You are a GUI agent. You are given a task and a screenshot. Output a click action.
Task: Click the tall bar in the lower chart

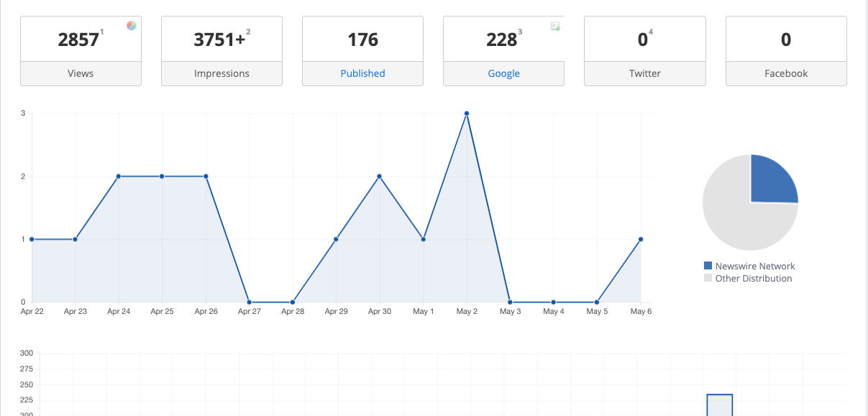click(x=719, y=405)
